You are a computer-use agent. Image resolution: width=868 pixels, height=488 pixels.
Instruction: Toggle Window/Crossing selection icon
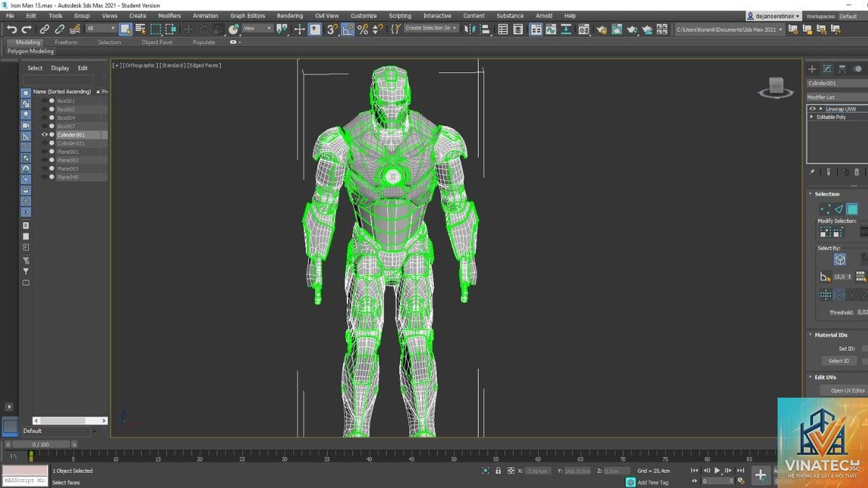171,29
